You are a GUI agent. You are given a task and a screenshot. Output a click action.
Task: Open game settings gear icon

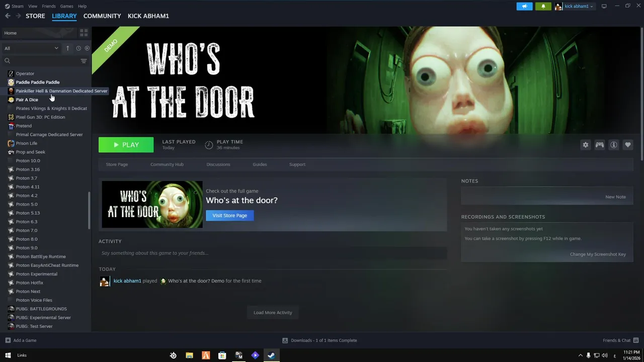586,145
